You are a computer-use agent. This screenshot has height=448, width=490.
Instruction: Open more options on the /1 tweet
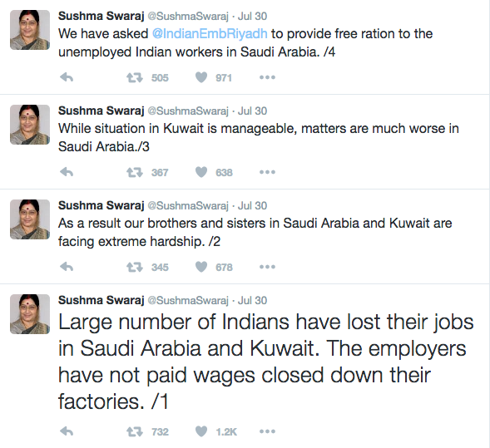[x=267, y=431]
